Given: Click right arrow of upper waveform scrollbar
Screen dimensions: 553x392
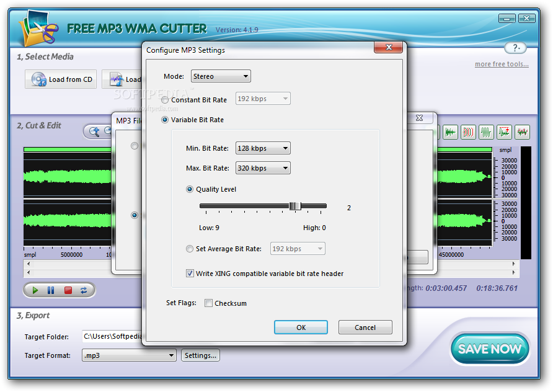Looking at the screenshot, I should [513, 264].
